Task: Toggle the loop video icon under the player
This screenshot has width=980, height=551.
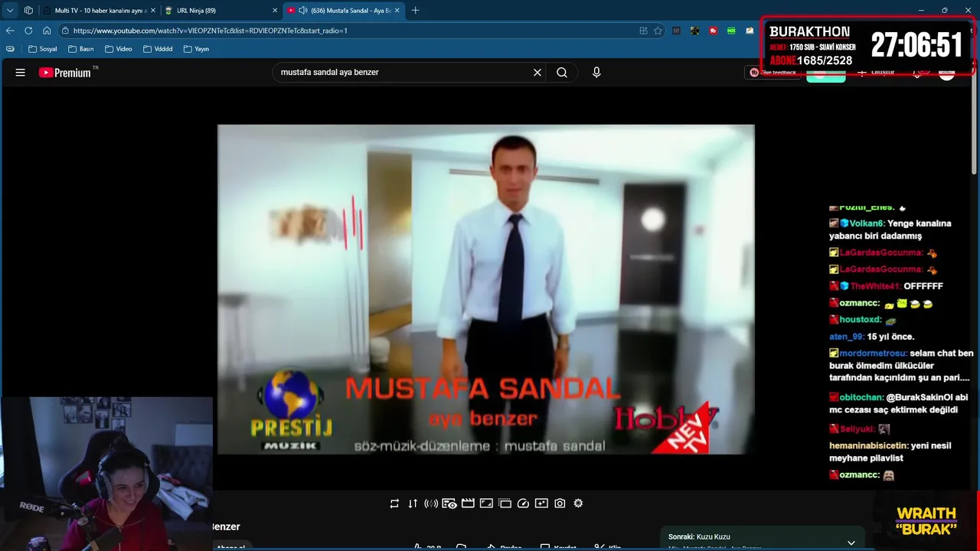Action: point(394,504)
